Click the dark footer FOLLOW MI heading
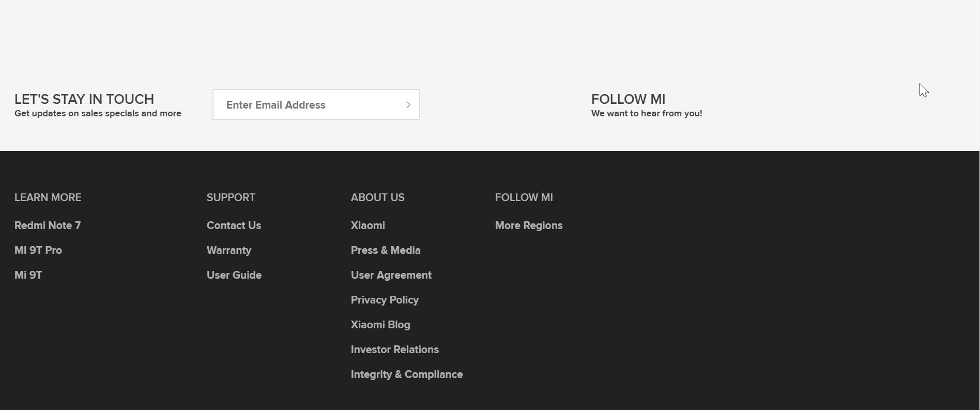The image size is (980, 410). pos(524,198)
